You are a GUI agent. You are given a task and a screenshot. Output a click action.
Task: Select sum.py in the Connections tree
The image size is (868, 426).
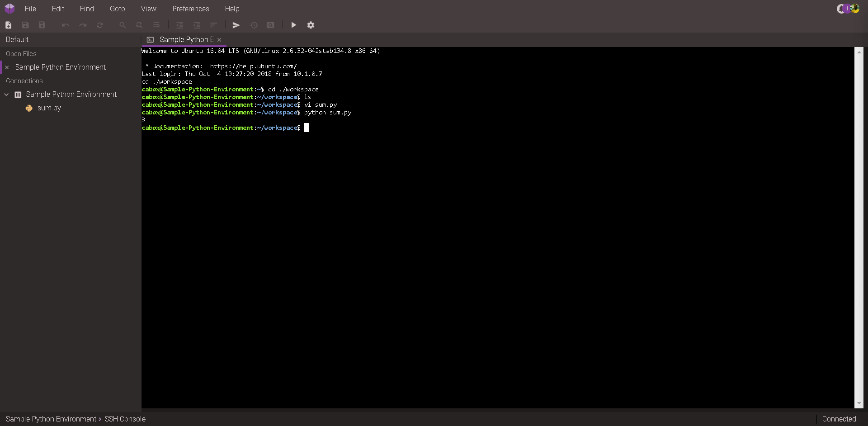(x=49, y=108)
